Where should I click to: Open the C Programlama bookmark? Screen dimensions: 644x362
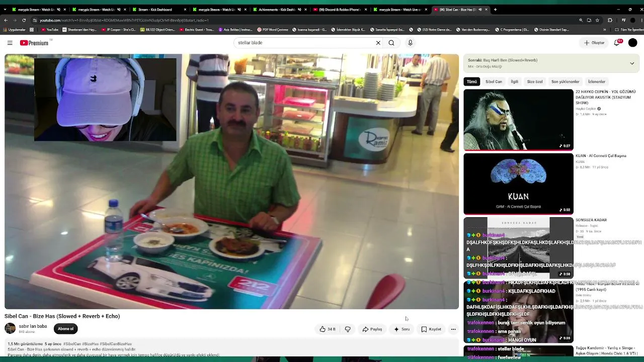click(x=512, y=30)
